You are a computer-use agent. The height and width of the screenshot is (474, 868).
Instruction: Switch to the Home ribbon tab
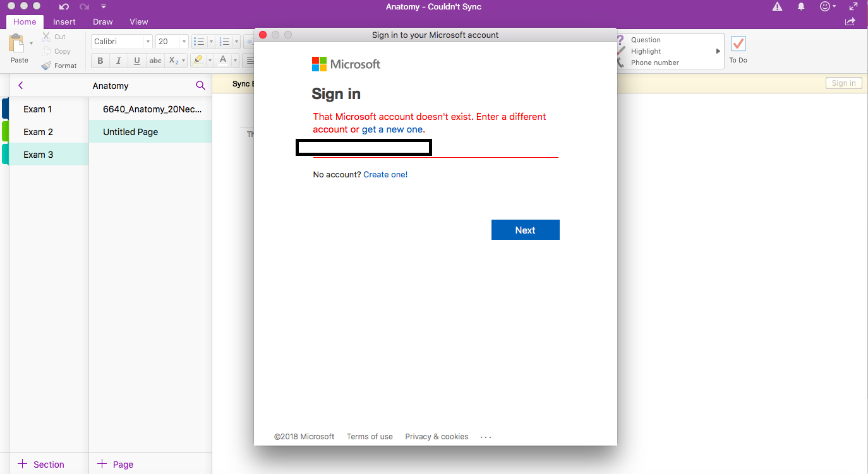point(25,21)
